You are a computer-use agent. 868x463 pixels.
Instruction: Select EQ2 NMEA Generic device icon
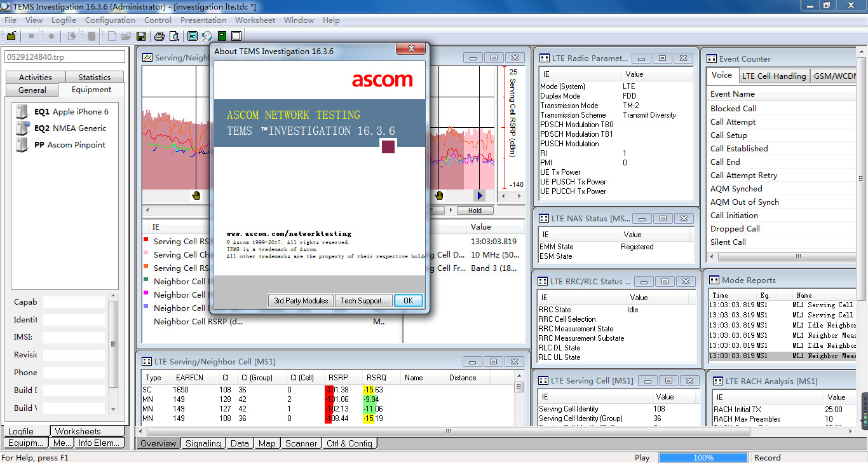point(22,128)
